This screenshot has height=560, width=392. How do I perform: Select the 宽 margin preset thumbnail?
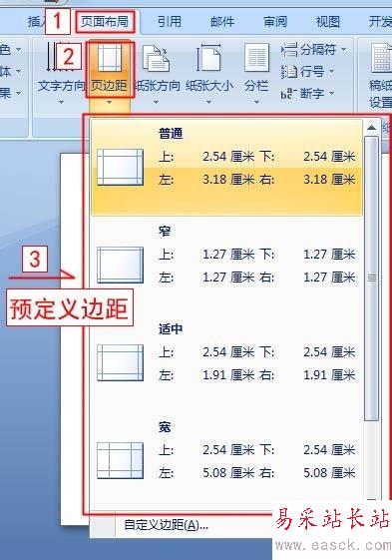121,461
